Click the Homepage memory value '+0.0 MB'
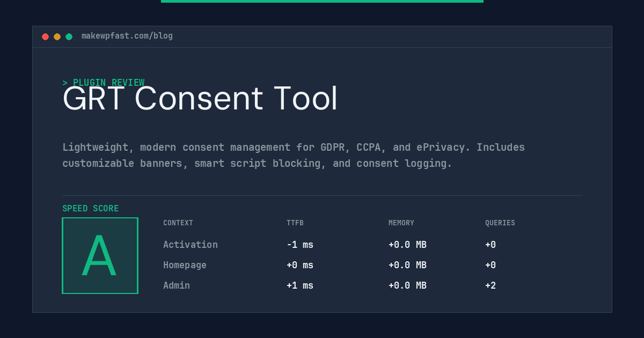Screen dimensions: 644x338 (408, 265)
